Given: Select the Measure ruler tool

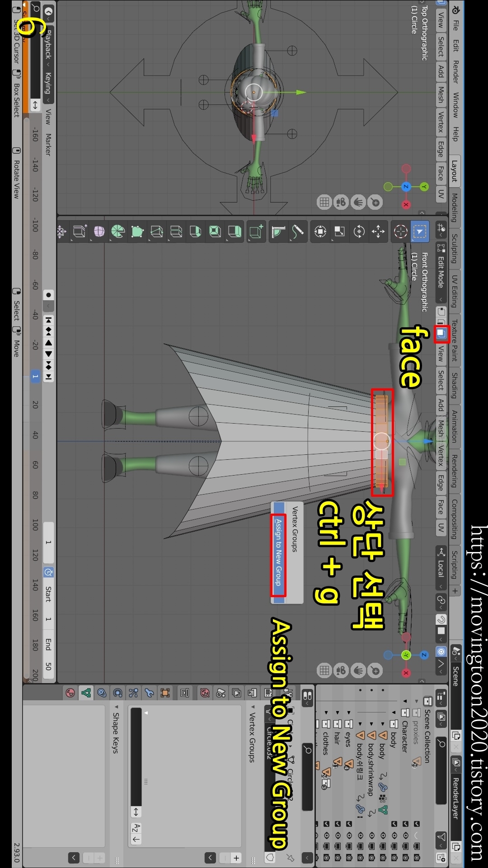Looking at the screenshot, I should pos(278,232).
